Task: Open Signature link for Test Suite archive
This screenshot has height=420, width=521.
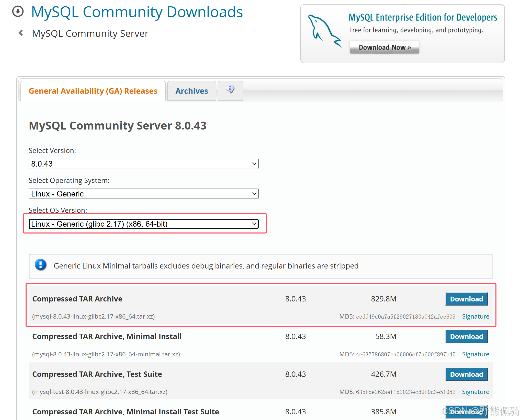Action: pyautogui.click(x=475, y=392)
